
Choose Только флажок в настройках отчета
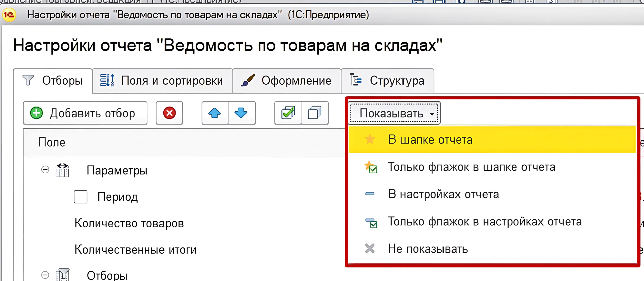(492, 222)
